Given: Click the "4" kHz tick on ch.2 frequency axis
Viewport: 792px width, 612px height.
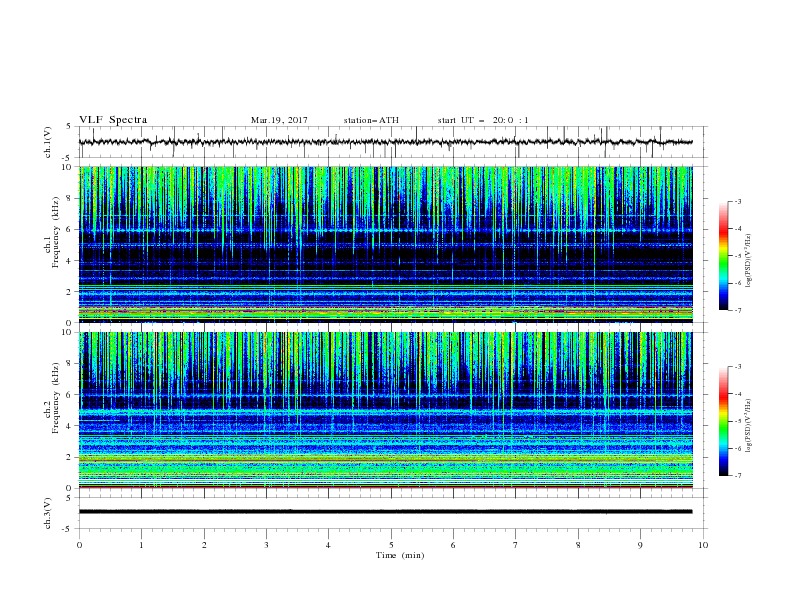Looking at the screenshot, I should [70, 426].
